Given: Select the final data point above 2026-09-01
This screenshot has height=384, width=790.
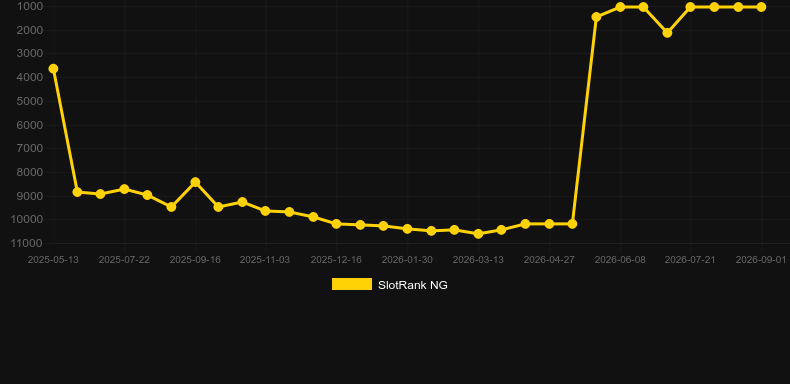Looking at the screenshot, I should click(x=761, y=7).
